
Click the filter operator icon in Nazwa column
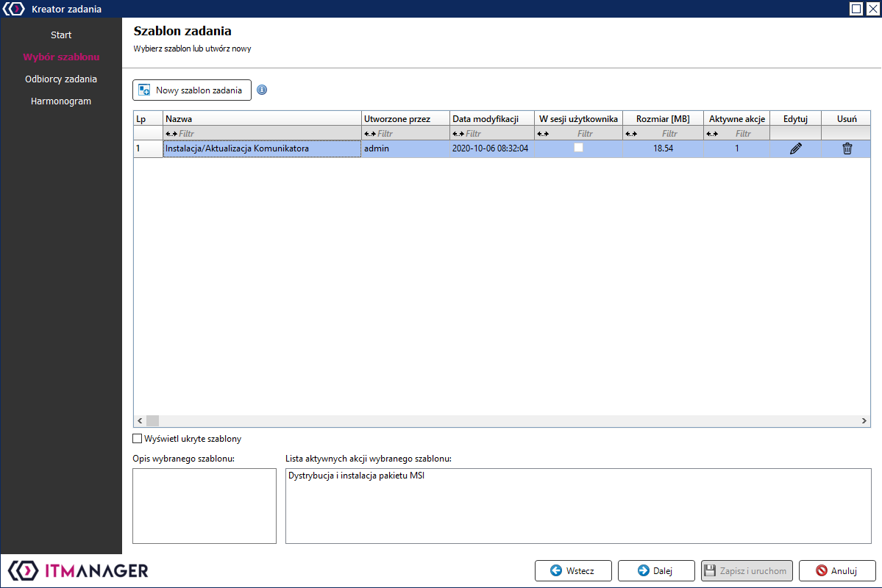click(171, 134)
